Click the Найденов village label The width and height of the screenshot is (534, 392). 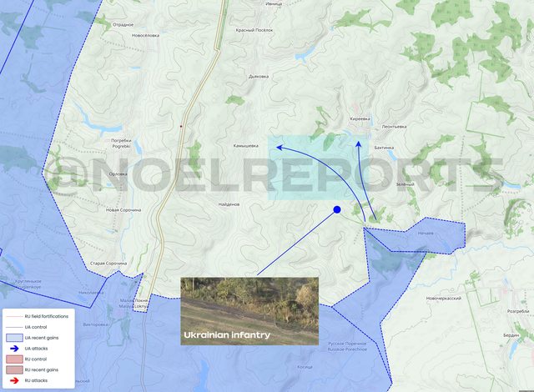(x=229, y=204)
